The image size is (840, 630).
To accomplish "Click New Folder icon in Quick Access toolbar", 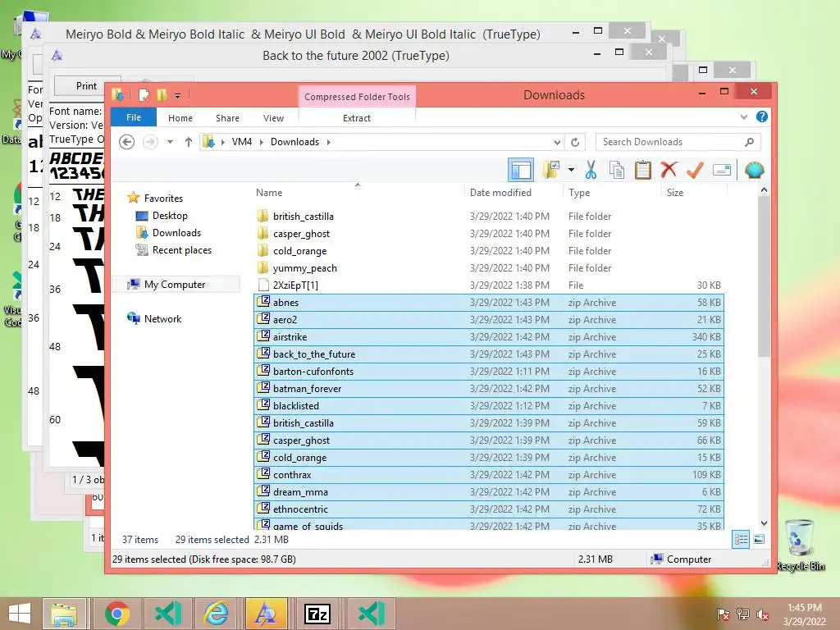I will [x=162, y=95].
